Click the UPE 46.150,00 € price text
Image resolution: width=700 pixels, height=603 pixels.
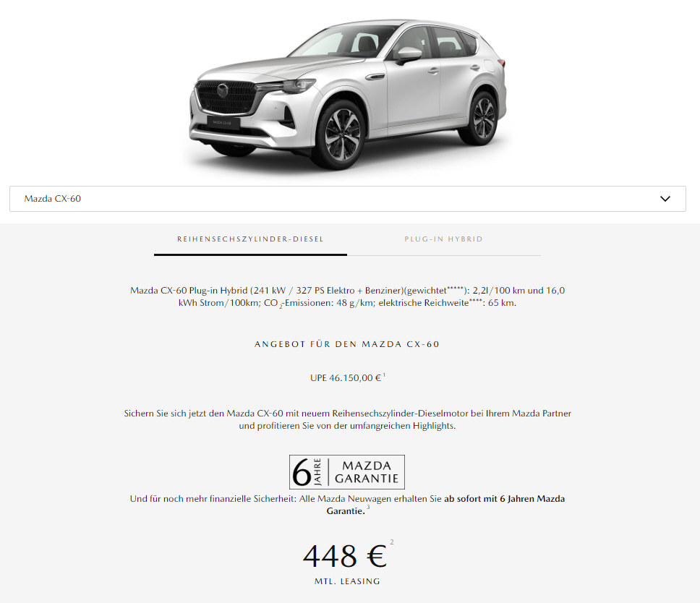pos(346,378)
